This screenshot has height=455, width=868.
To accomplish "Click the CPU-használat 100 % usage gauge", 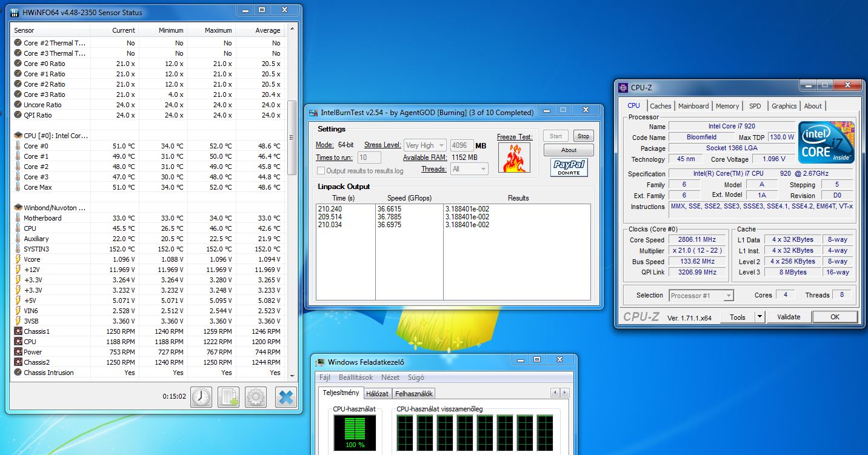I will (355, 433).
